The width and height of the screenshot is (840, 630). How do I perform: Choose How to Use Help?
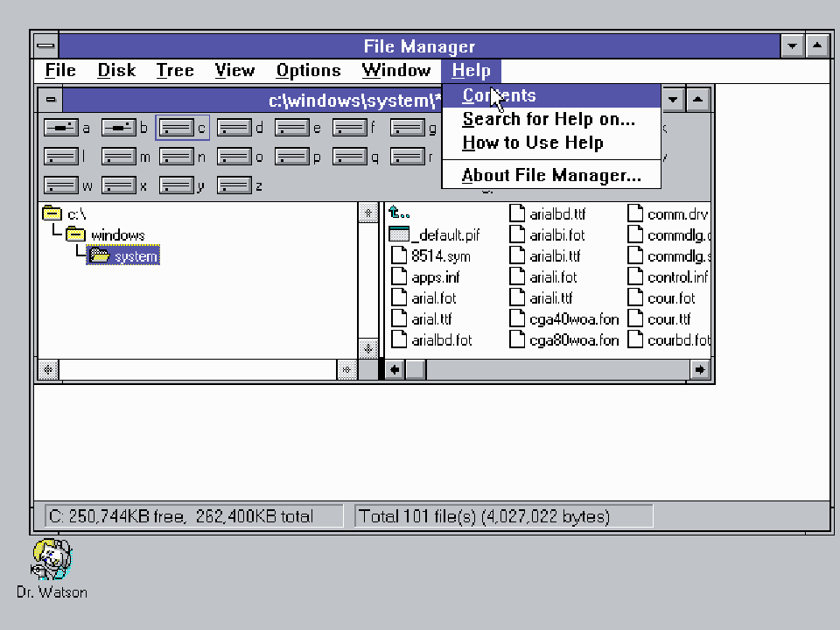(551, 143)
